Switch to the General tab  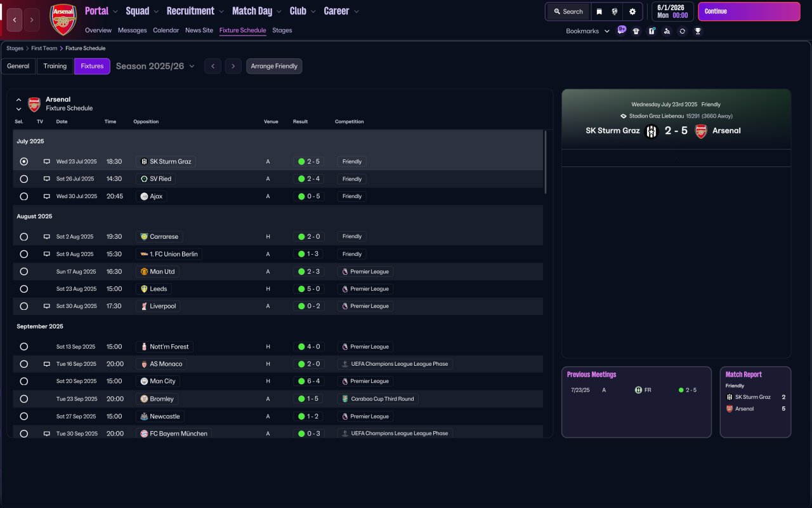(18, 66)
